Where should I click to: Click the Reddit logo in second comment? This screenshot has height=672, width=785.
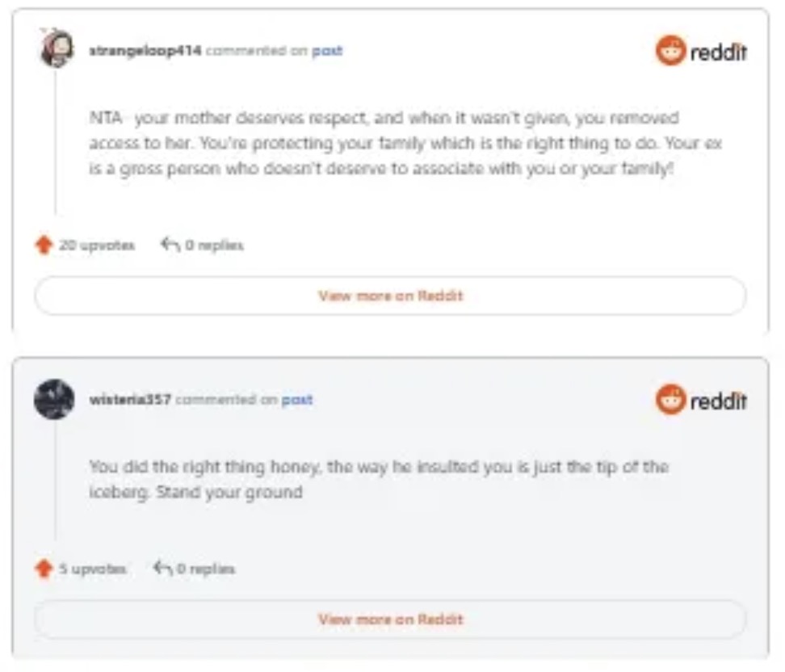coord(701,400)
